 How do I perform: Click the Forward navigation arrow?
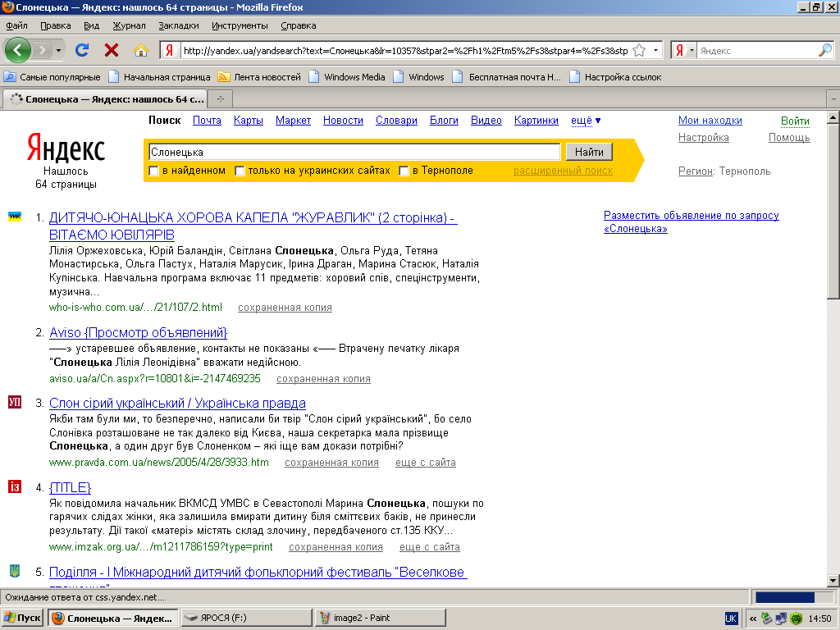click(41, 50)
